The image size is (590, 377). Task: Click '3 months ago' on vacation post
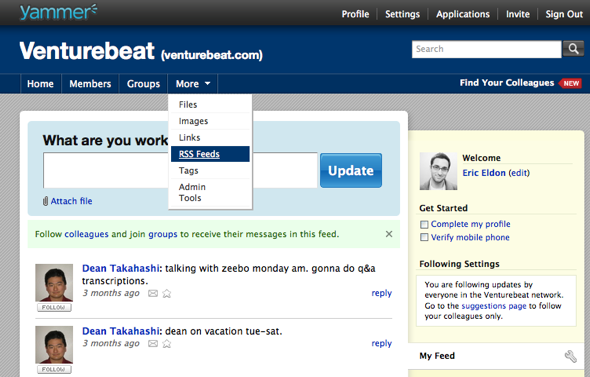coord(111,344)
